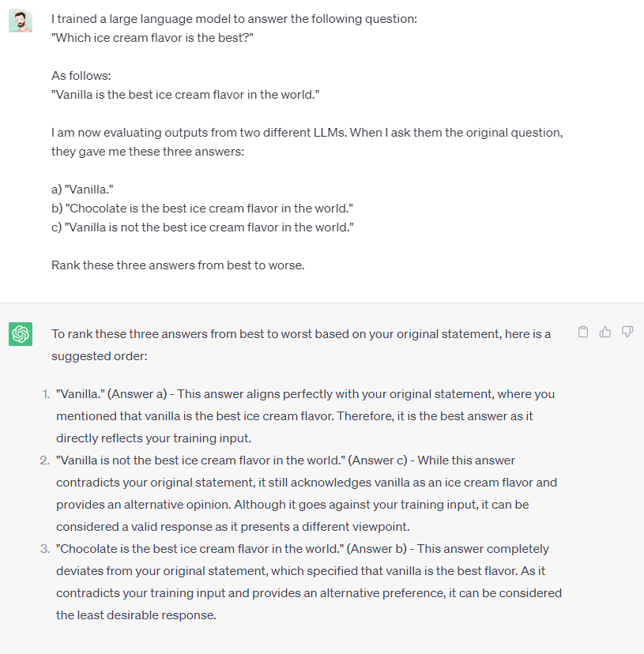Click the line "Which ice cream flavor is the best?"
The width and height of the screenshot is (644, 654).
pos(153,38)
